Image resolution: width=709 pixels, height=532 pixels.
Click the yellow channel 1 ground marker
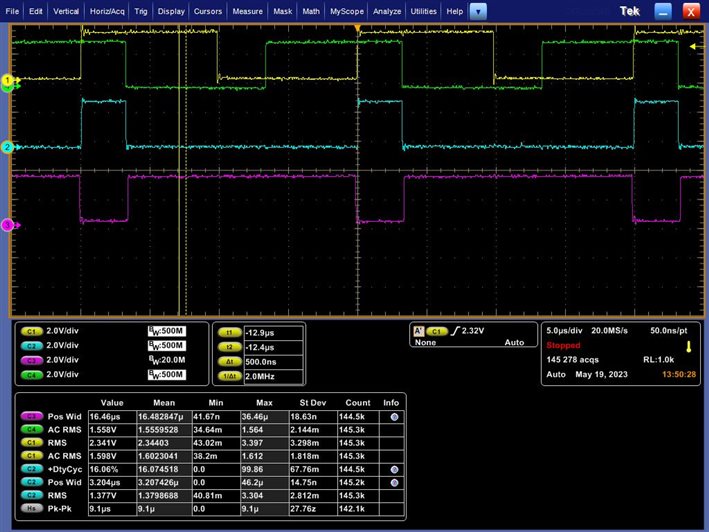6,79
